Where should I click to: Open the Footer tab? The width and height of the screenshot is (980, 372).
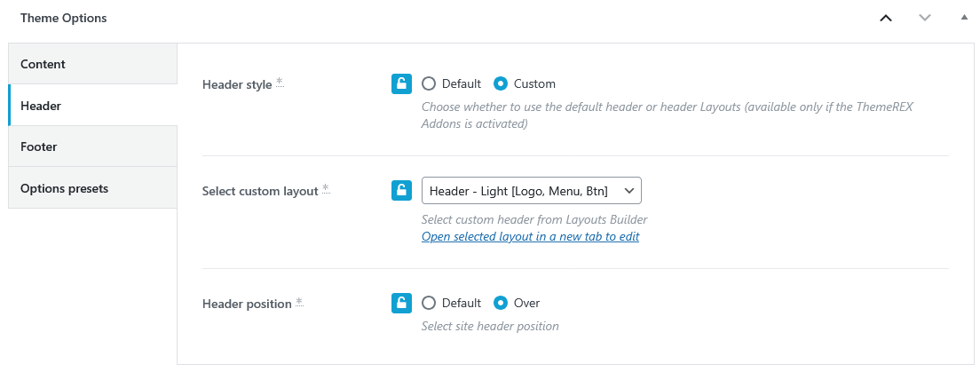[x=92, y=146]
